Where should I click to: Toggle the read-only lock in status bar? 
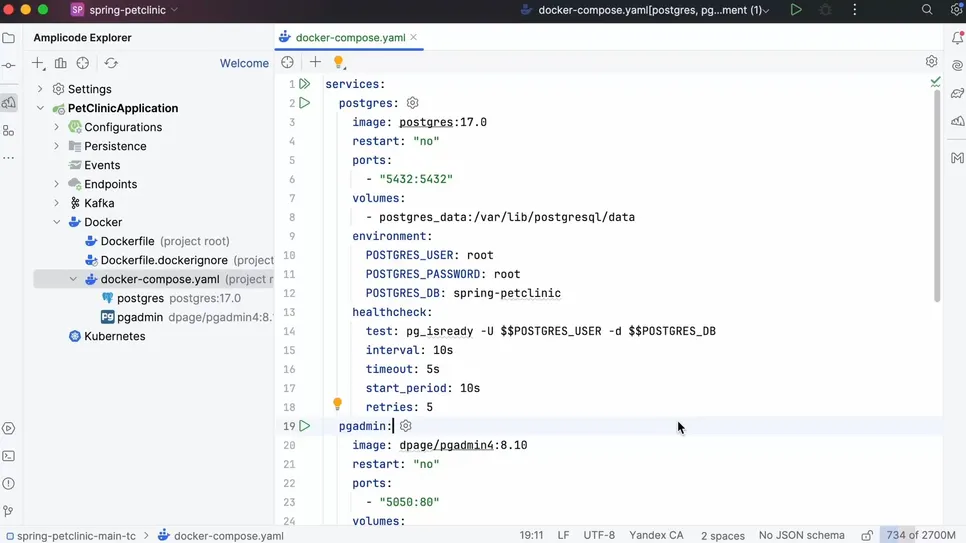click(x=867, y=536)
